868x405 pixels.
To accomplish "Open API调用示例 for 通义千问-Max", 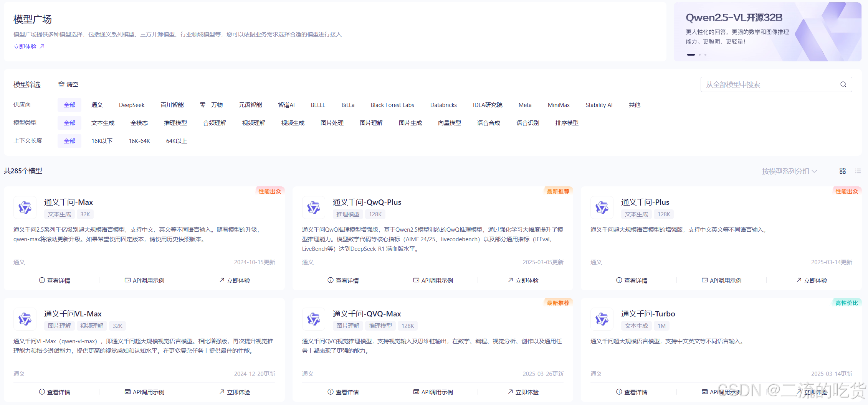I will click(144, 280).
